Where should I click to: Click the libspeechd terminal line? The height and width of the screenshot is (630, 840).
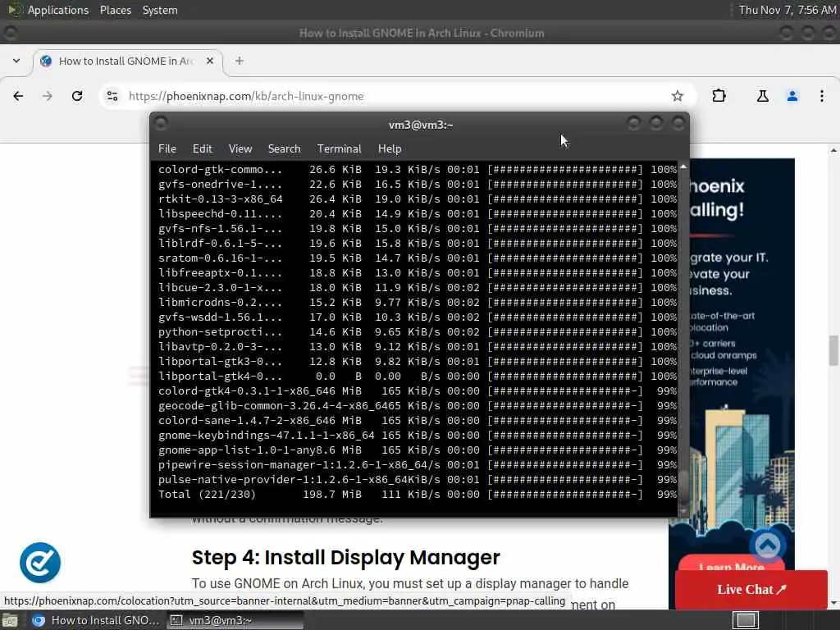click(417, 214)
